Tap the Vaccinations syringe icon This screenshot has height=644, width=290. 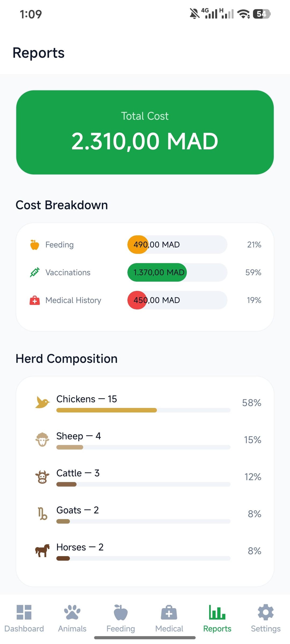[x=35, y=272]
